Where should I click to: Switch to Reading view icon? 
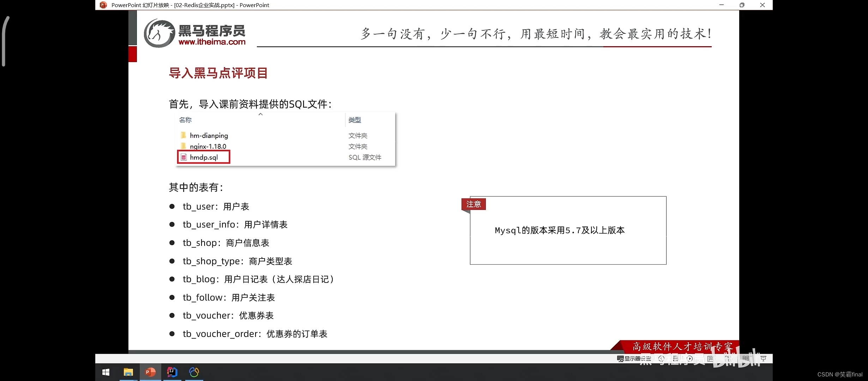(746, 358)
